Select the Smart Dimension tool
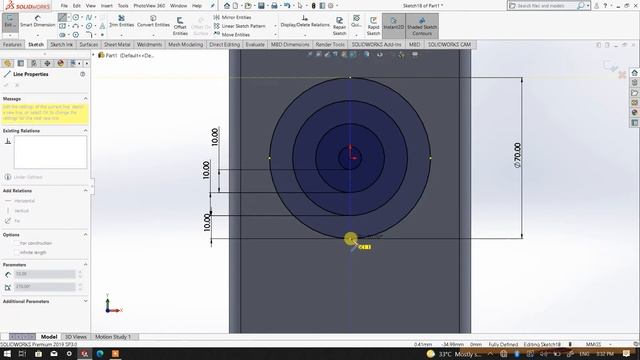Screen dimensions: 640x360 click(x=38, y=22)
